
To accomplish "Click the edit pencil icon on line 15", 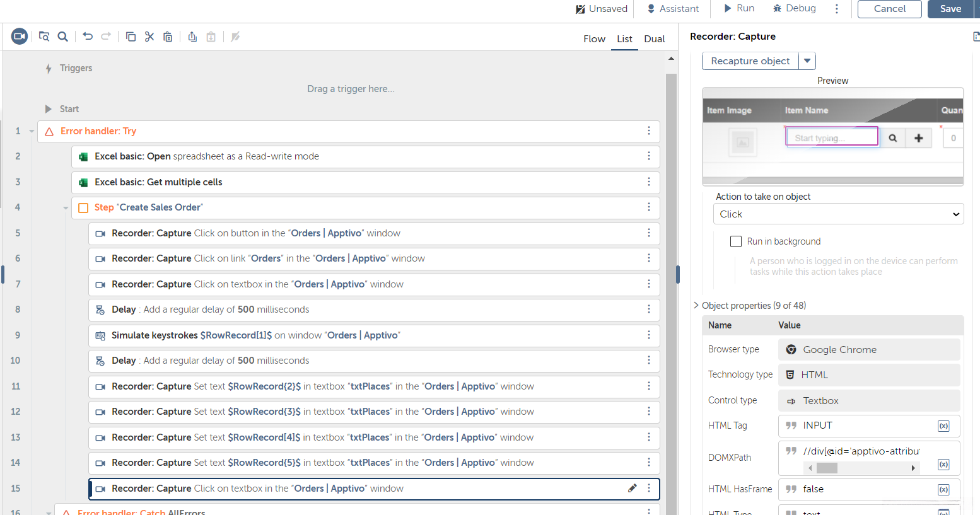I will click(632, 488).
